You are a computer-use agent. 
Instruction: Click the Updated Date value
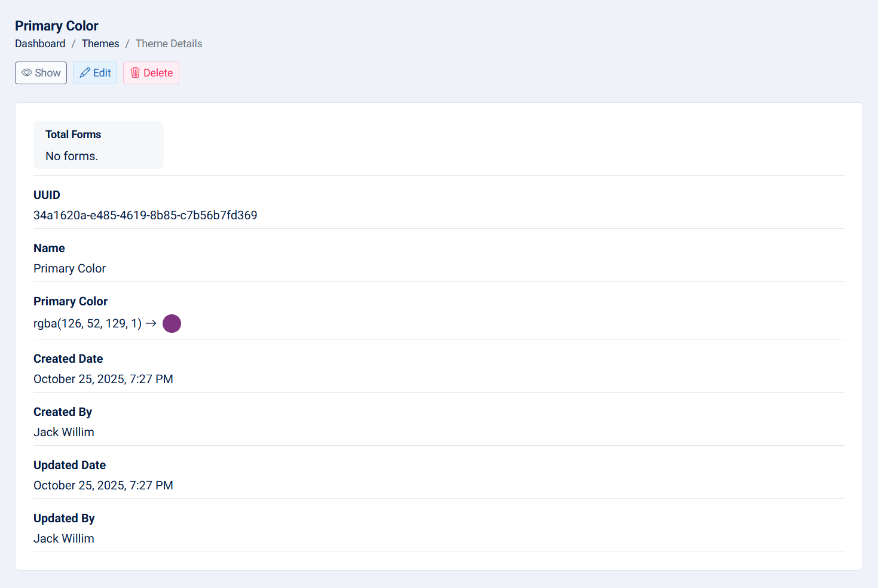coord(103,485)
